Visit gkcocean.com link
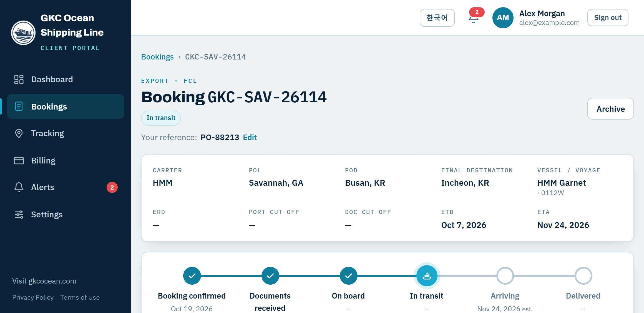The width and height of the screenshot is (644, 313). point(44,281)
